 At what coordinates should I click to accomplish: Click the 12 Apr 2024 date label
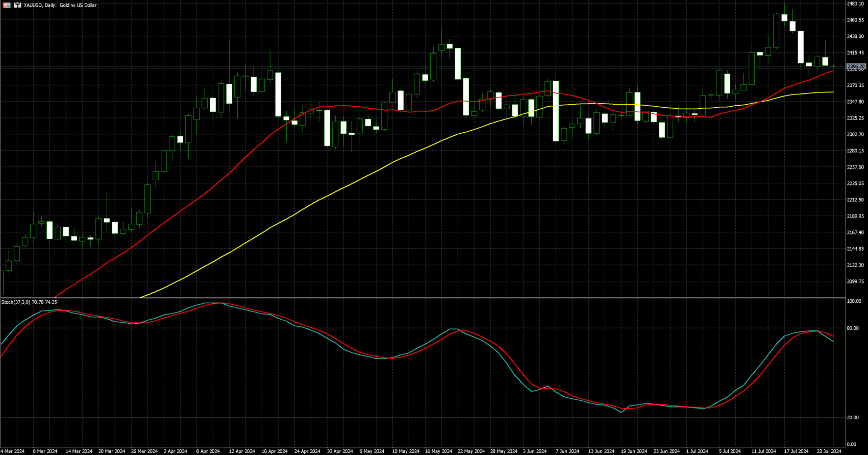click(242, 451)
